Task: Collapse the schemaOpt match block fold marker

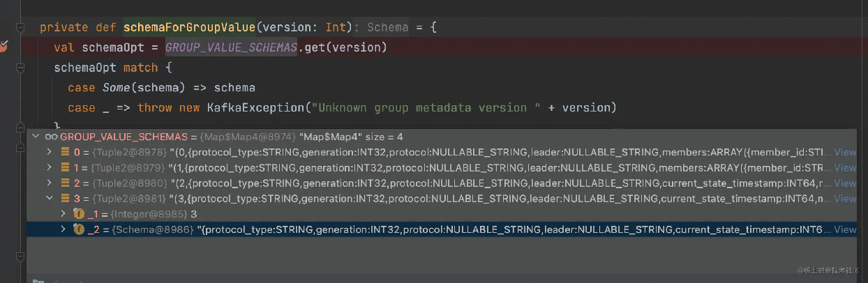Action: pyautogui.click(x=21, y=68)
